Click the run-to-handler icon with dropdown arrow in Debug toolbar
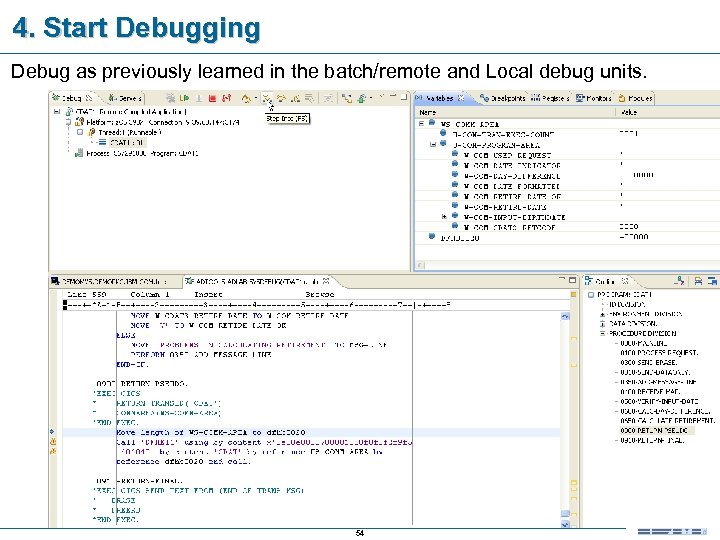 pos(246,98)
